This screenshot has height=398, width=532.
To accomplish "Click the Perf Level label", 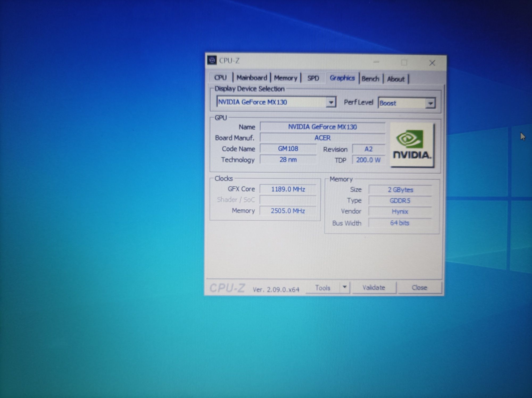I will point(358,102).
